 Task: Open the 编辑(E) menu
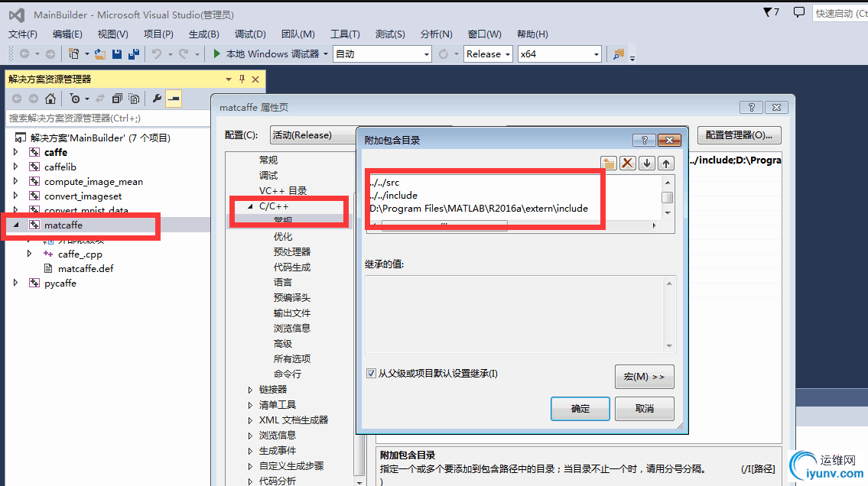67,34
